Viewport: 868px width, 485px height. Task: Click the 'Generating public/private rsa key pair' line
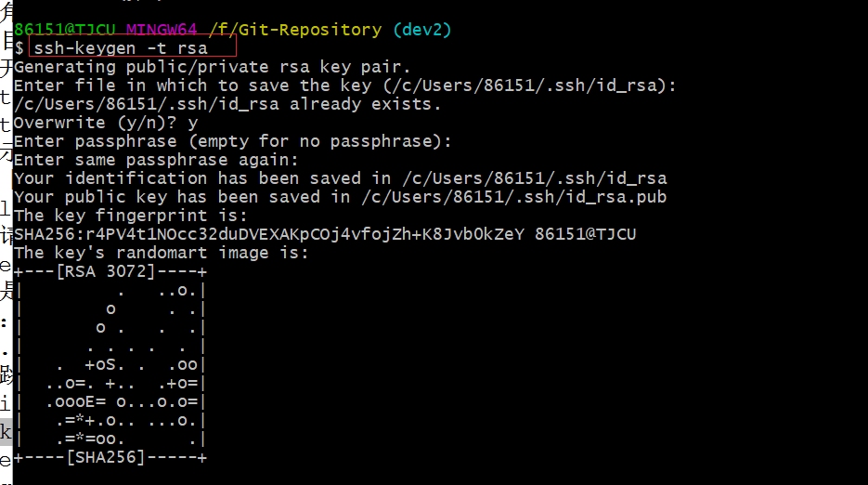click(x=213, y=67)
